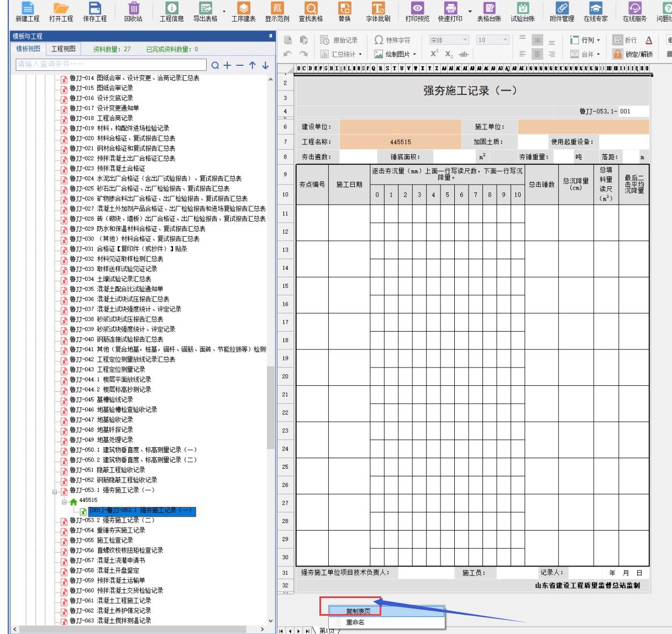672x634 pixels.
Task: Click the tree search input field
Action: [111, 65]
